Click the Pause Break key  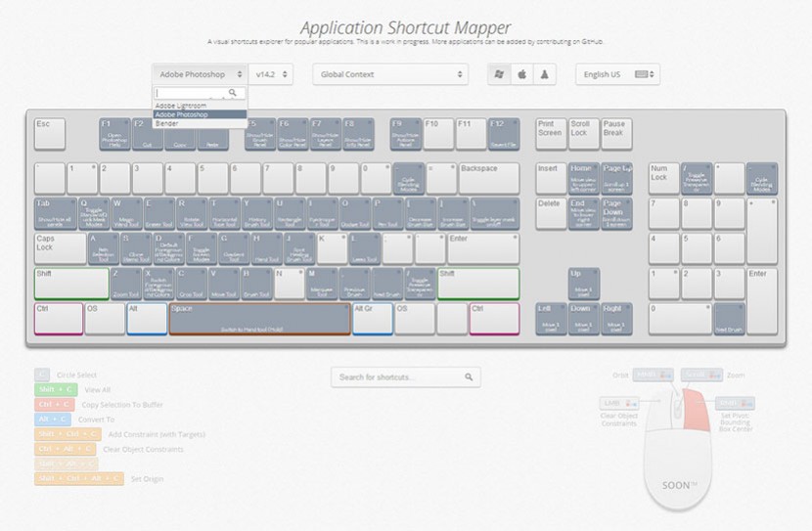coord(616,134)
